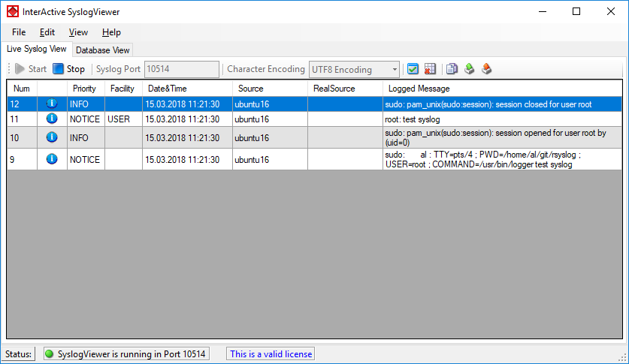
Task: Click the Syslog Port input field
Action: click(182, 69)
